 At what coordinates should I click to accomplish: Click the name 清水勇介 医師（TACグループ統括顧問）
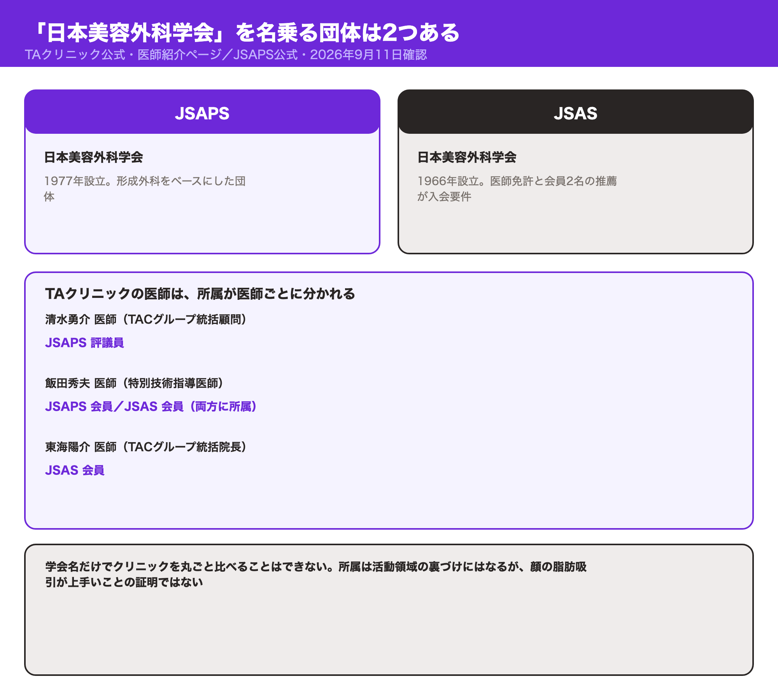[145, 319]
